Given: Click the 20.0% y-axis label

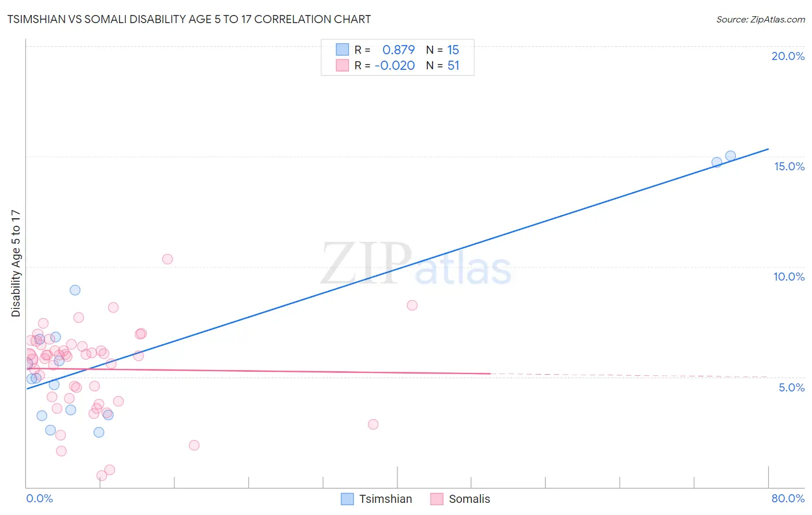Looking at the screenshot, I should (788, 56).
